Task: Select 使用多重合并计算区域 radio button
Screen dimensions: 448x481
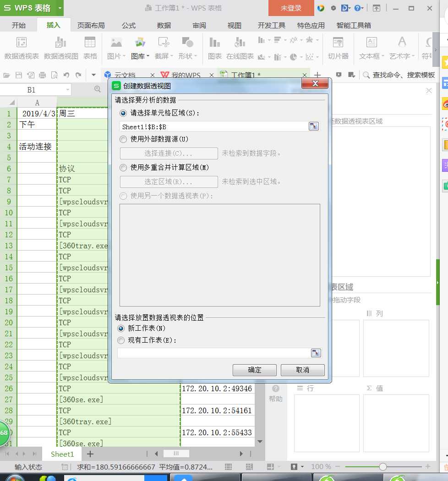Action: click(123, 168)
